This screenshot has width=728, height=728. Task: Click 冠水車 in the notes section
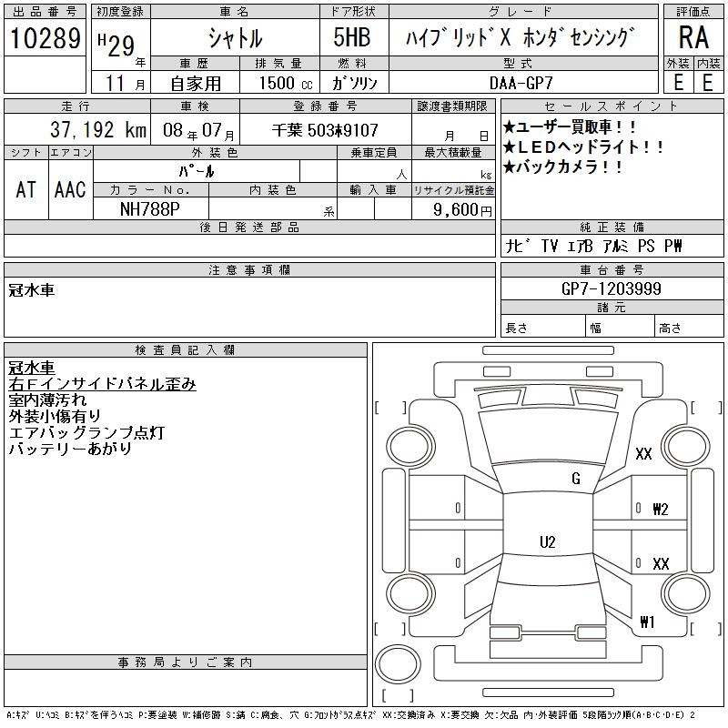(x=32, y=290)
